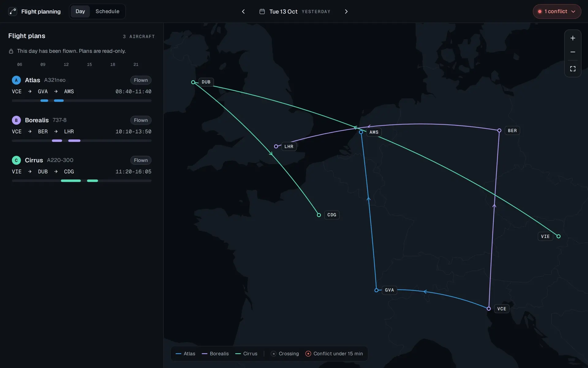This screenshot has width=588, height=368.
Task: Click Cirrus first timeline segment bar
Action: (x=71, y=181)
